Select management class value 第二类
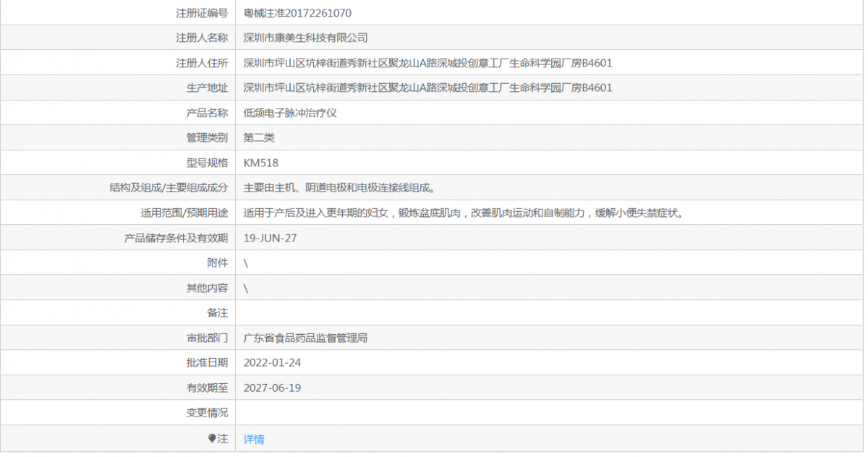The height and width of the screenshot is (457, 868). click(x=259, y=137)
